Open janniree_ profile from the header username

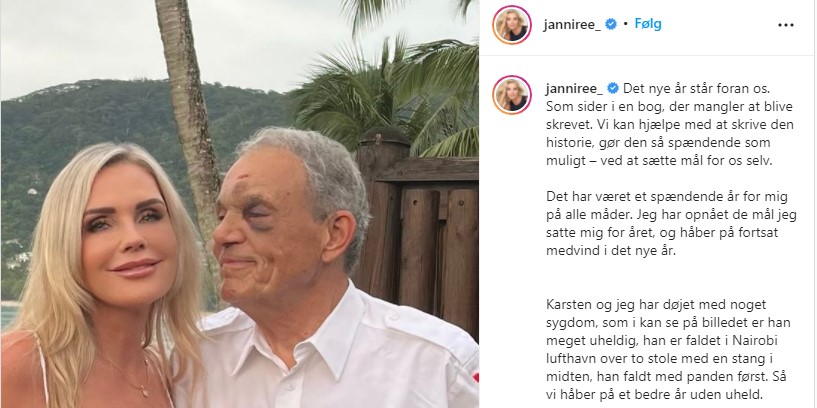click(x=572, y=24)
